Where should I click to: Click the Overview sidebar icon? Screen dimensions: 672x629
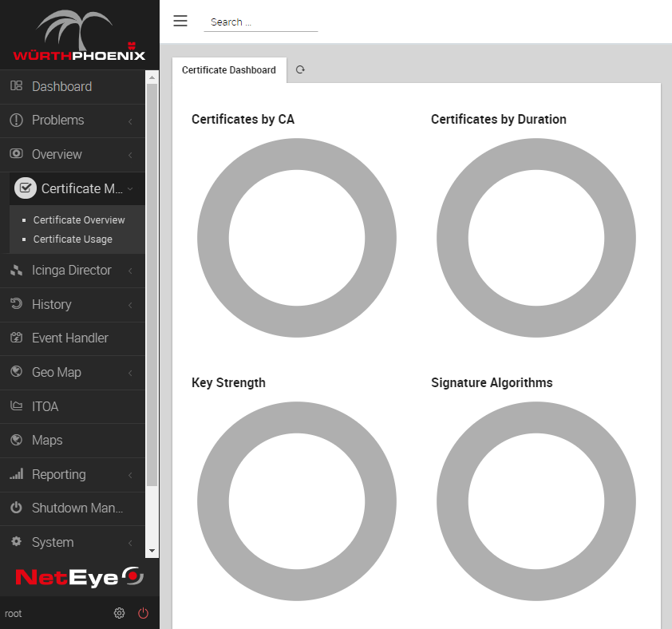[x=16, y=153]
